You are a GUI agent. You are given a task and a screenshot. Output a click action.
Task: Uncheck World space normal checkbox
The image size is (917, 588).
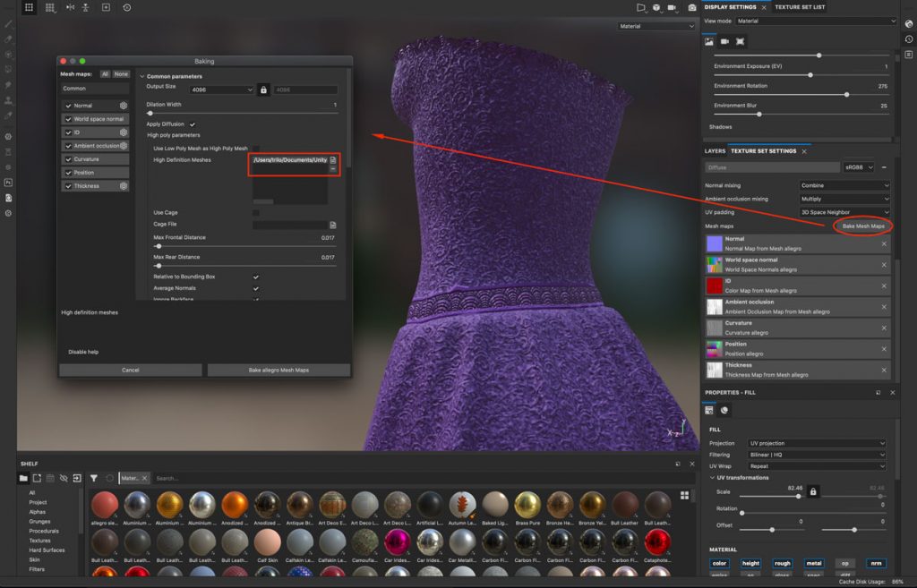68,119
